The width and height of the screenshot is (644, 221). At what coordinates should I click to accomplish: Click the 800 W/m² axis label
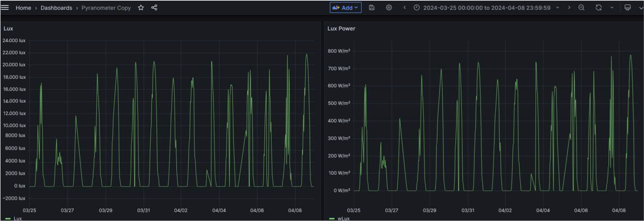click(339, 51)
